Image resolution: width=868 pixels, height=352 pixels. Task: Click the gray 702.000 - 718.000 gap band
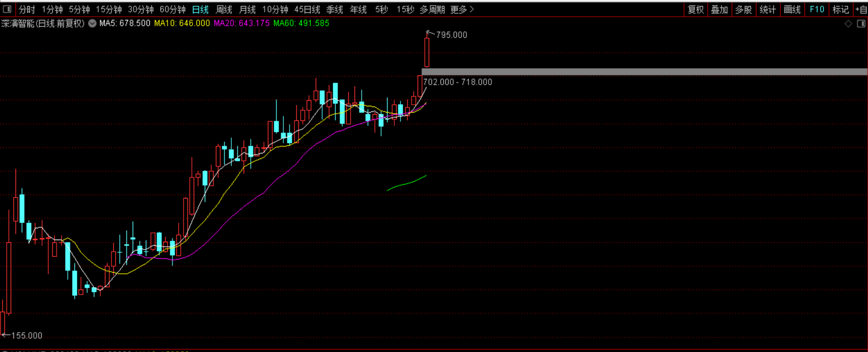644,72
